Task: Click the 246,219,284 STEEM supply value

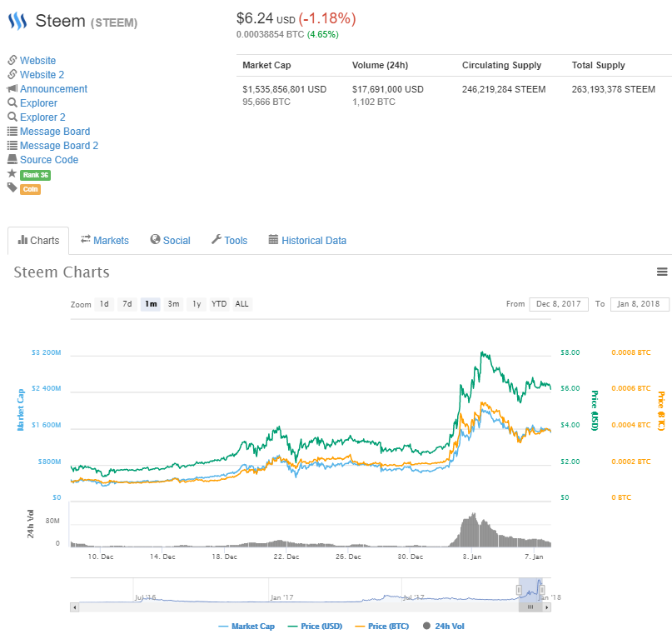Action: (x=504, y=89)
